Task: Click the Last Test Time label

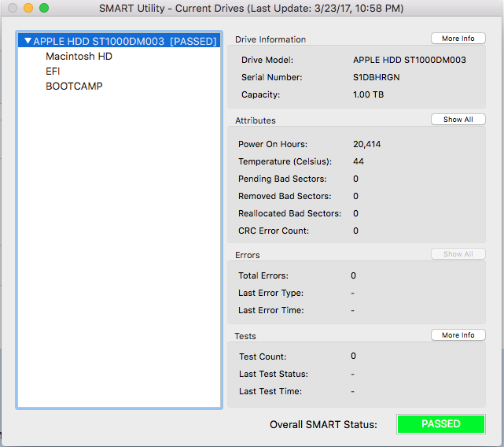Action: click(x=270, y=391)
